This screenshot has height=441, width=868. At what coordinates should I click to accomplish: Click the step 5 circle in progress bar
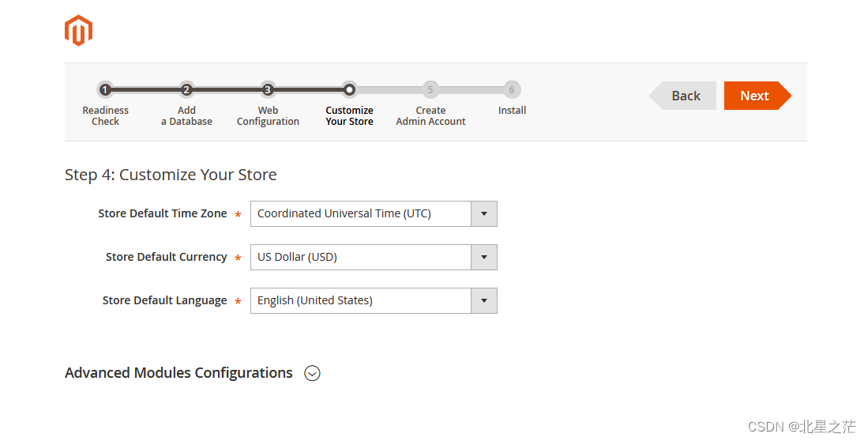(x=430, y=90)
